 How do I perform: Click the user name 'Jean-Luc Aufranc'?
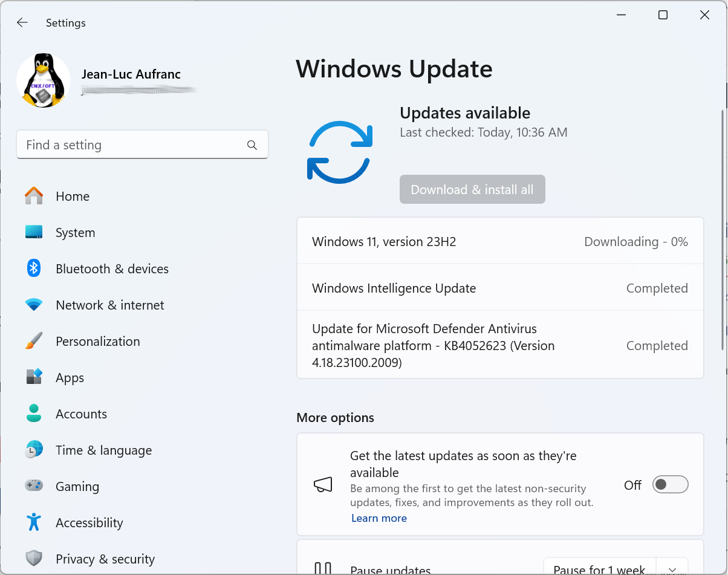click(131, 74)
